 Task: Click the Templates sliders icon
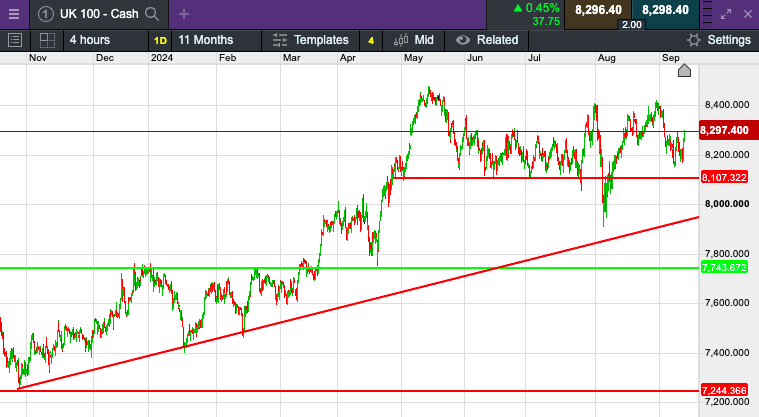[279, 40]
